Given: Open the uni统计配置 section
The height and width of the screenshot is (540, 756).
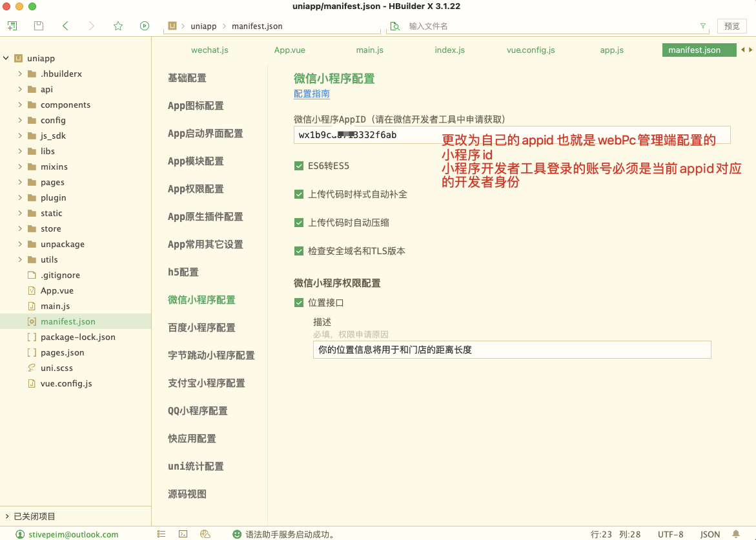Looking at the screenshot, I should [x=196, y=466].
